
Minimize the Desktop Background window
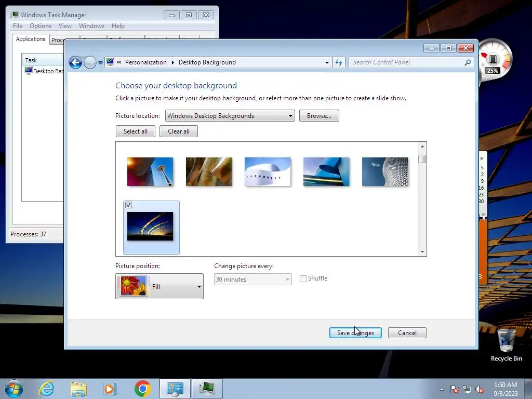point(431,48)
